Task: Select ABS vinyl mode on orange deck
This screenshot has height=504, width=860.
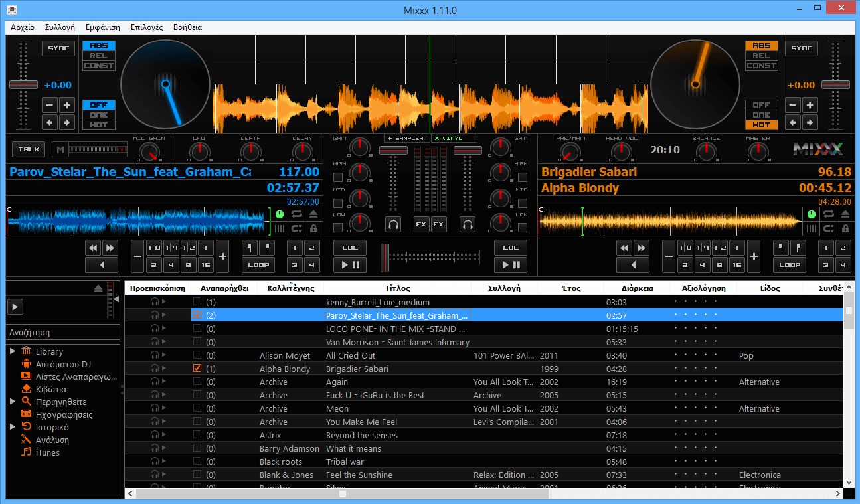Action: pyautogui.click(x=762, y=46)
